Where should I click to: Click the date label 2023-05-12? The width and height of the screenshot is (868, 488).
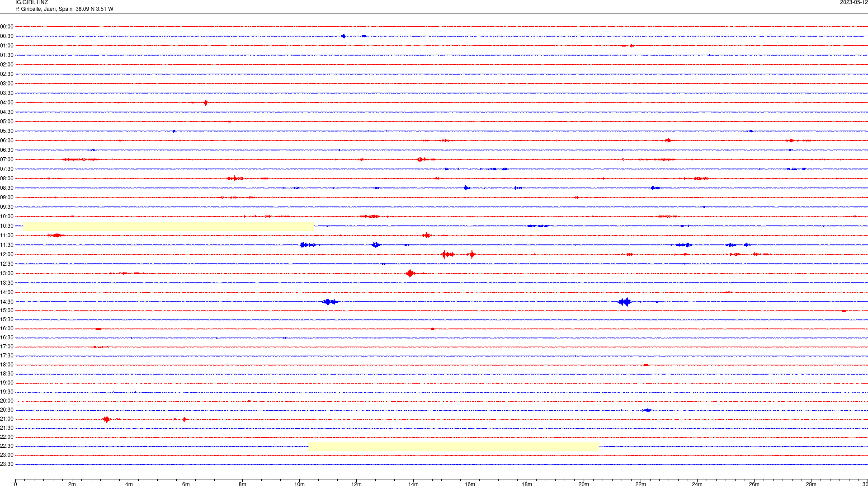tap(854, 3)
